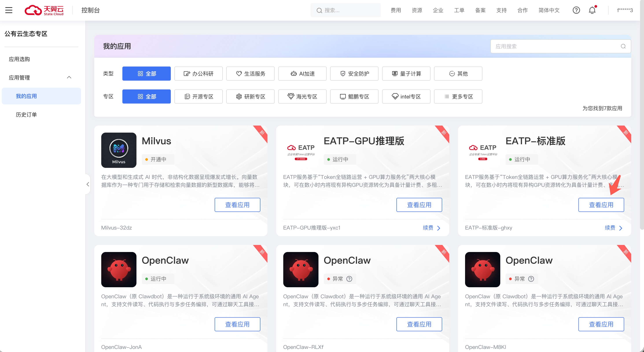Collapse the left sidebar panel
This screenshot has height=352, width=644.
(x=88, y=184)
